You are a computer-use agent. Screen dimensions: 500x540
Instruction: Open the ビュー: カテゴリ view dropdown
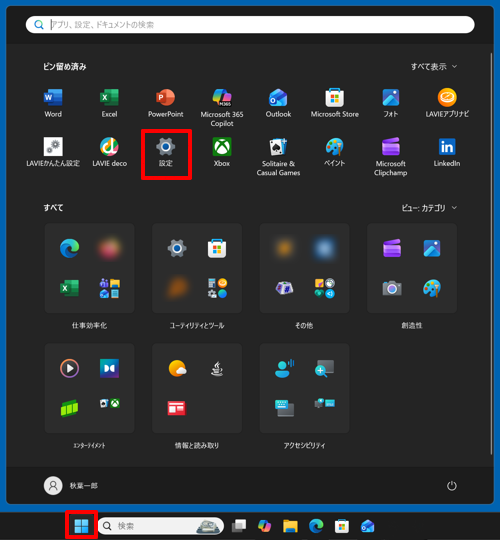coord(429,208)
